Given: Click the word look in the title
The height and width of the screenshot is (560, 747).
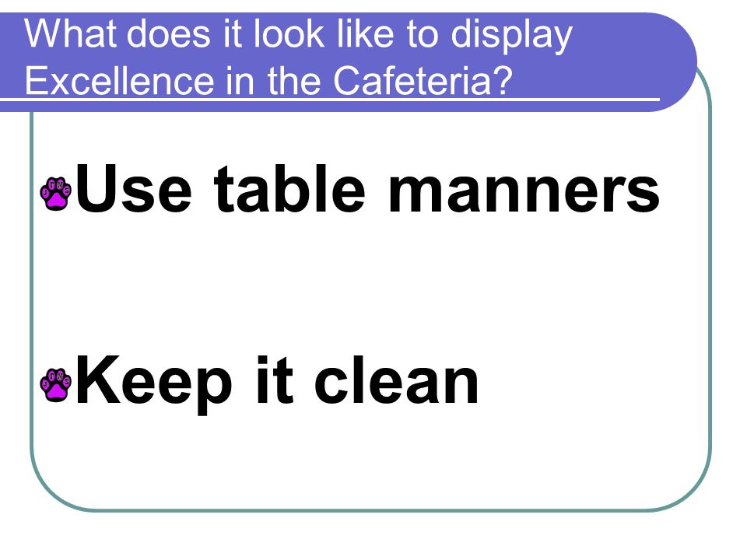Looking at the screenshot, I should point(289,33).
